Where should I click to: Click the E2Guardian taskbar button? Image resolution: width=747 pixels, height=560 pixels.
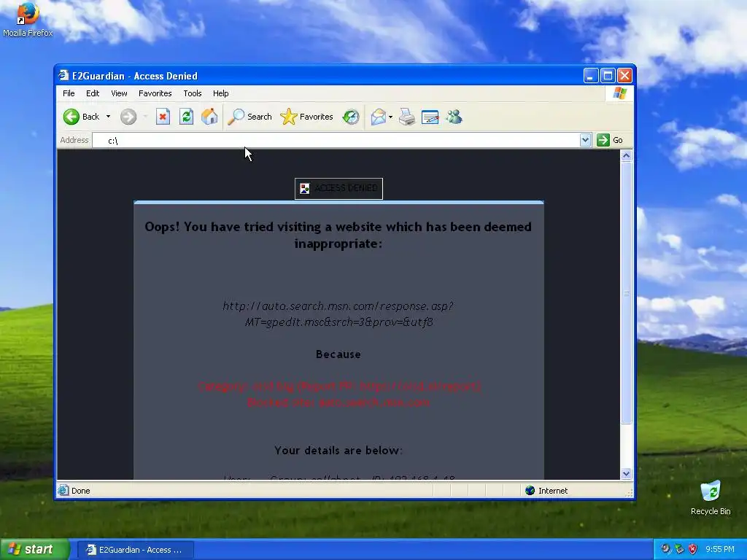click(x=135, y=550)
